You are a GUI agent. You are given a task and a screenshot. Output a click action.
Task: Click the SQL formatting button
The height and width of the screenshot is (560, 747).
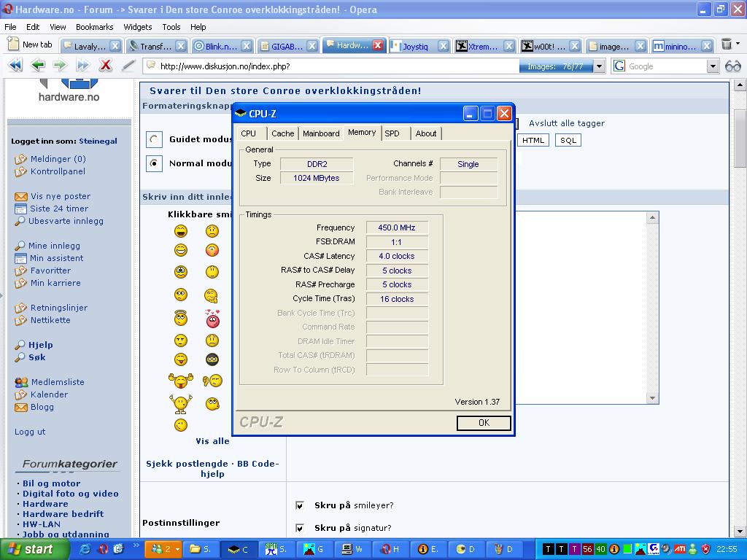pyautogui.click(x=568, y=140)
